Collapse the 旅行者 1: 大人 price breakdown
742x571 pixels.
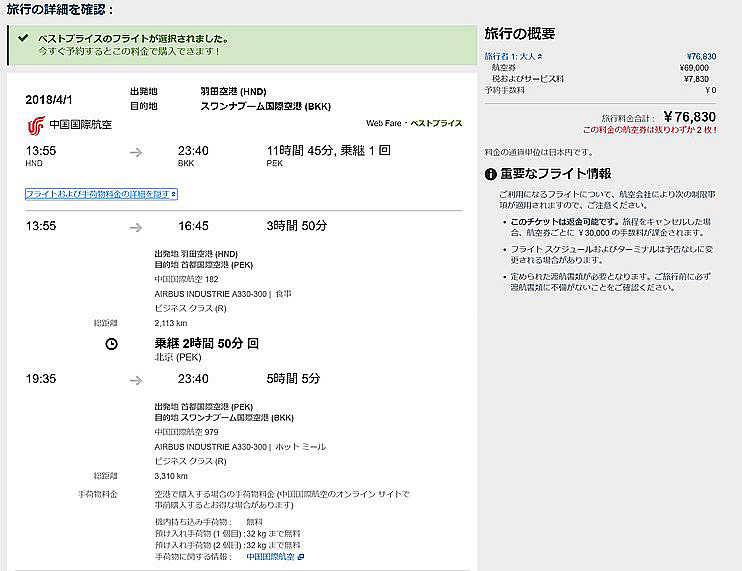point(513,56)
